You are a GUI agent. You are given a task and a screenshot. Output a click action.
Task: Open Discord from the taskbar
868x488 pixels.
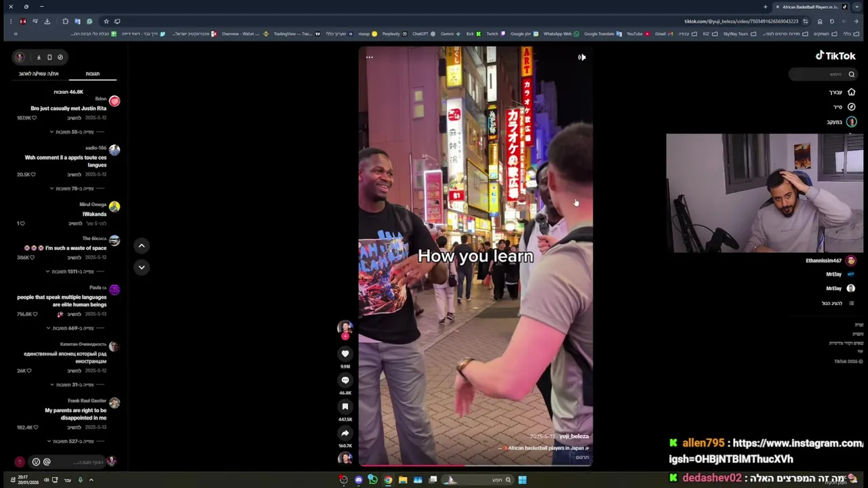pyautogui.click(x=359, y=480)
